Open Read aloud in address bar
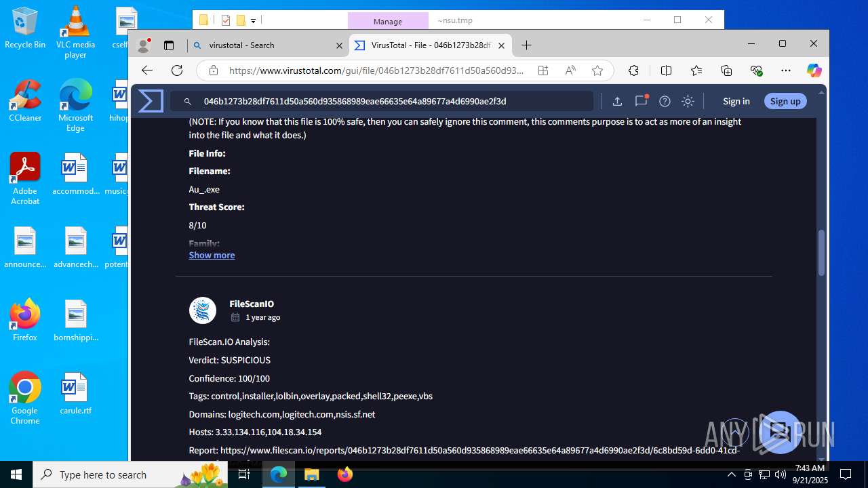This screenshot has height=488, width=868. [570, 70]
